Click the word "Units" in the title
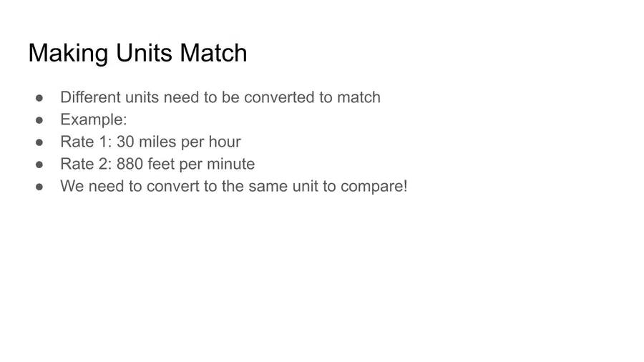This screenshot has height=362, width=644. pos(144,53)
